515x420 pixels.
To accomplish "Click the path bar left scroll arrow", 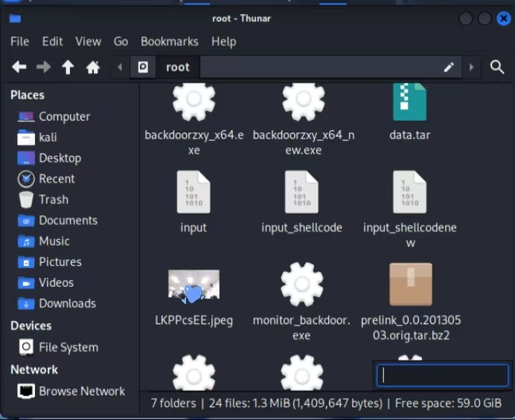I will coord(120,67).
